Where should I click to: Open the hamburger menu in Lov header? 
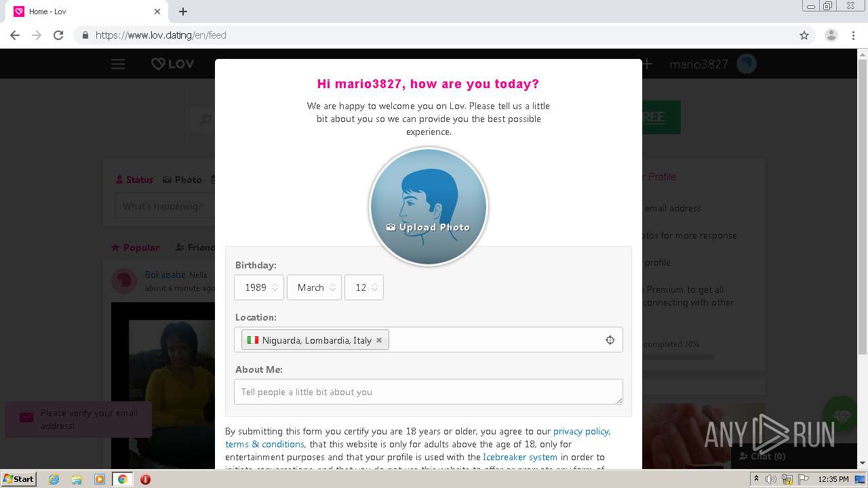118,64
